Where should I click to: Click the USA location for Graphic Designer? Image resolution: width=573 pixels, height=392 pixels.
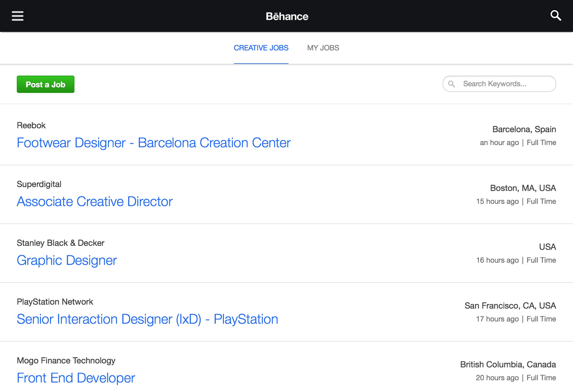point(548,247)
